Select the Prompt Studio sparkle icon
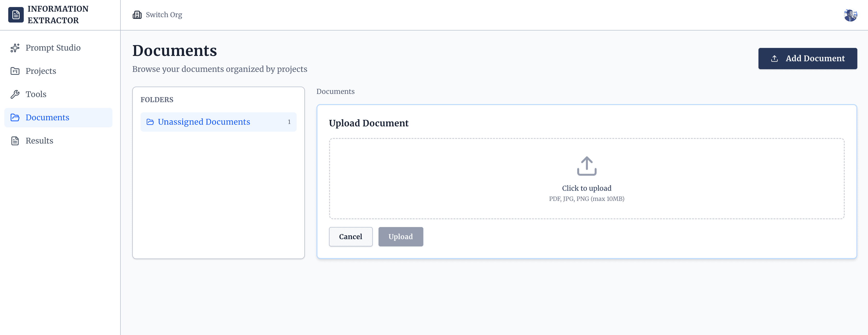868x335 pixels. 15,48
